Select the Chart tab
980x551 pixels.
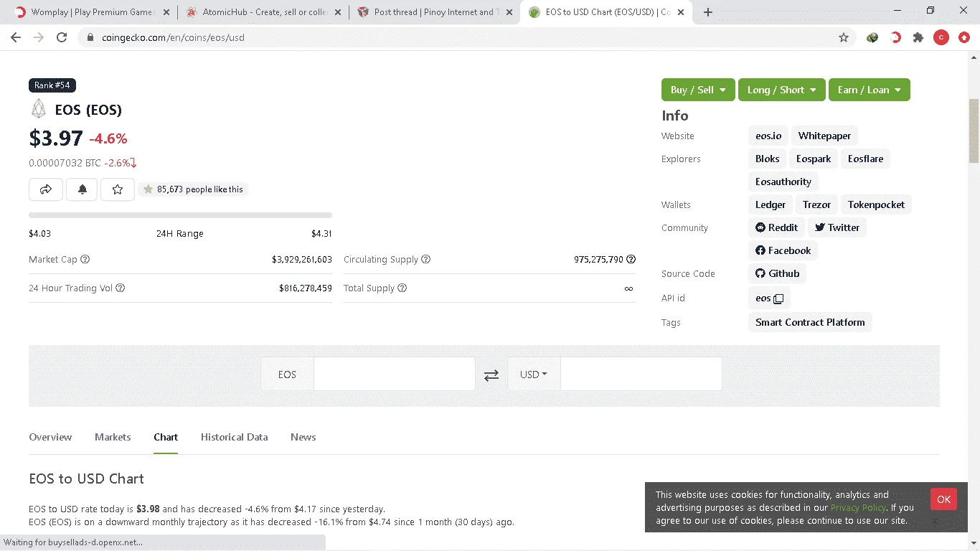[166, 437]
